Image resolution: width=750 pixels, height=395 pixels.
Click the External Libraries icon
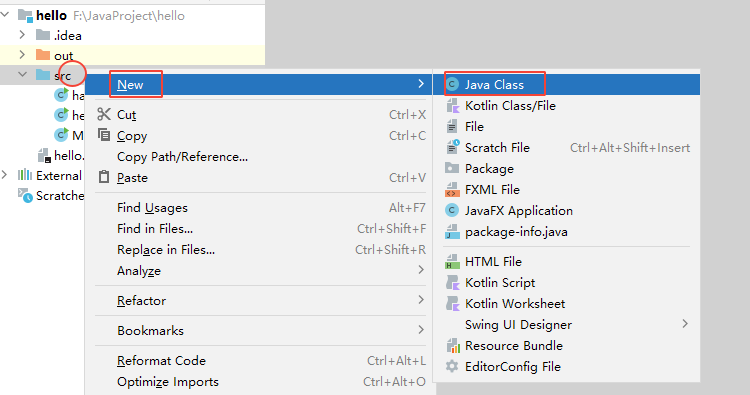point(25,175)
